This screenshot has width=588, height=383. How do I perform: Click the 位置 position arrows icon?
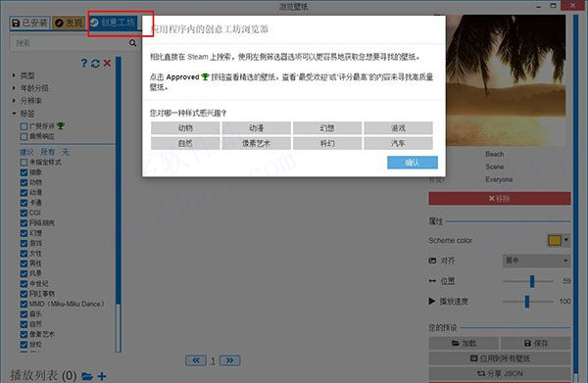click(x=432, y=281)
